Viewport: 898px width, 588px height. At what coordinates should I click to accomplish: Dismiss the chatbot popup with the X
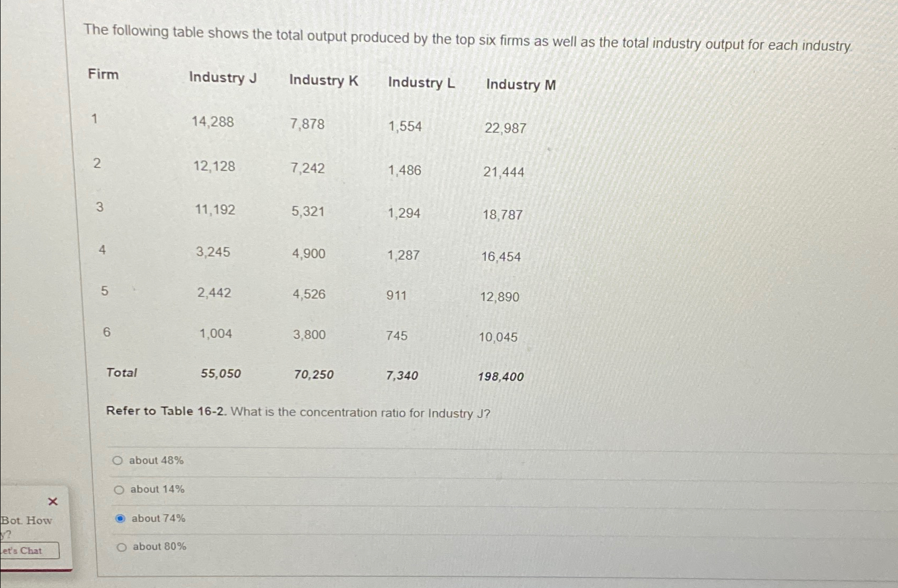click(53, 501)
